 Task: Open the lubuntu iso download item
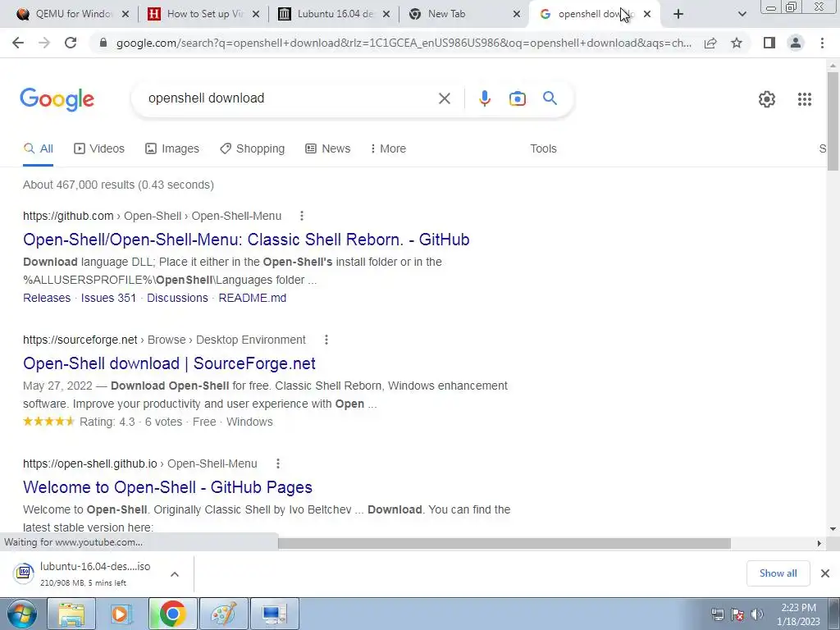click(85, 573)
